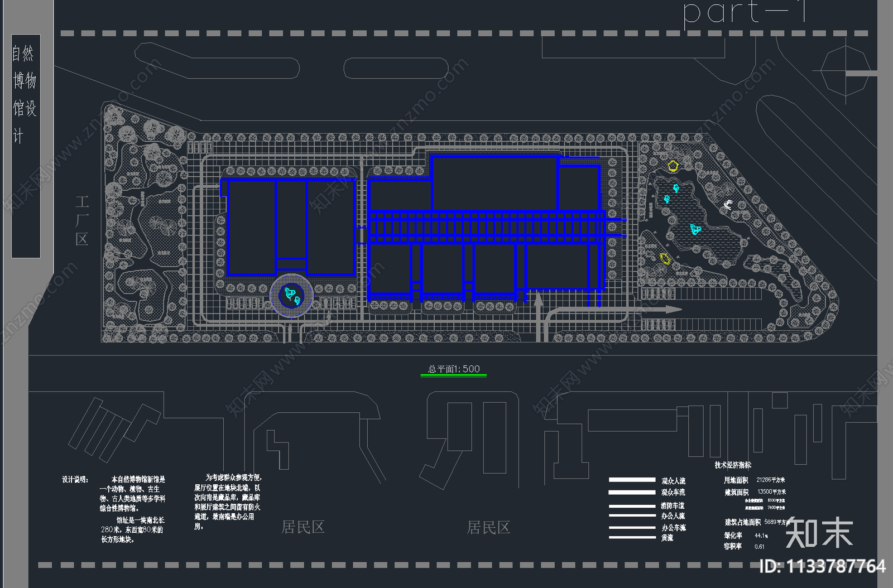Click the '货流' legend label
Screen dimensions: 893x588
click(x=667, y=538)
